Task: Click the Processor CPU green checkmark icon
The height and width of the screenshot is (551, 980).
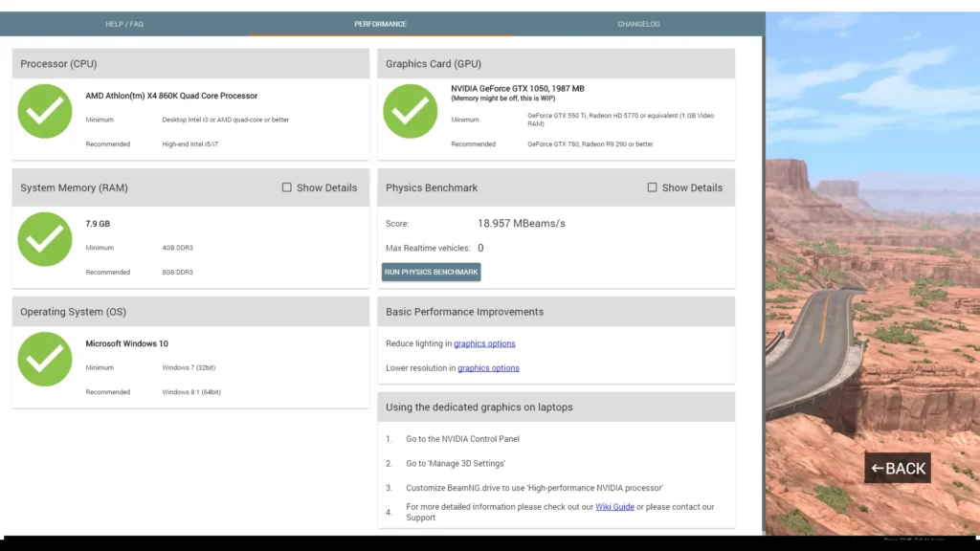Action: 45,111
